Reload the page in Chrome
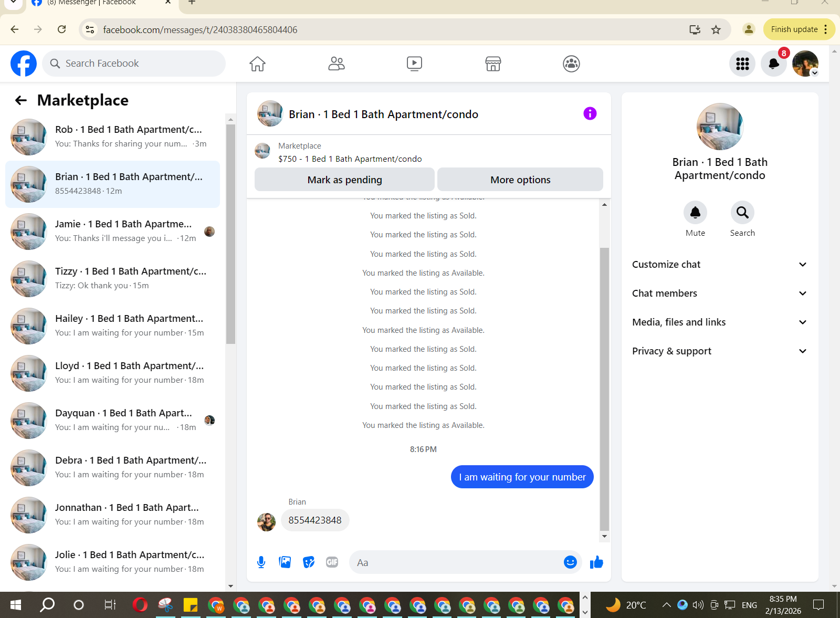840x618 pixels. (62, 29)
